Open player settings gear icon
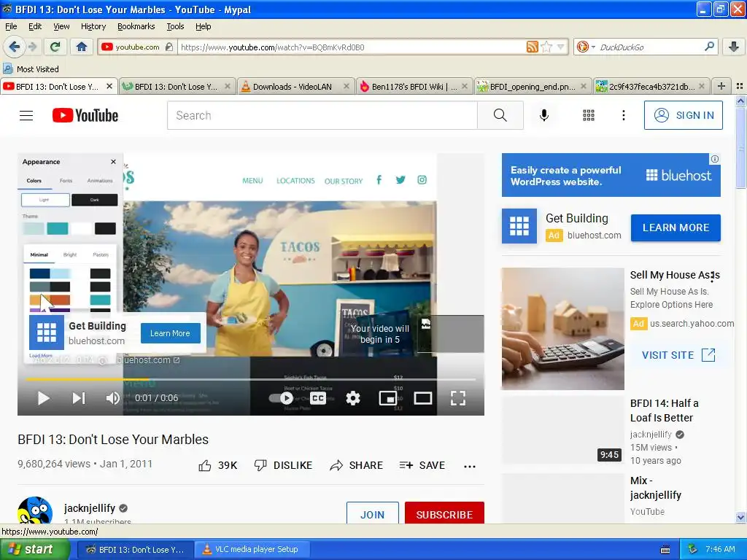The width and height of the screenshot is (747, 560). point(352,398)
